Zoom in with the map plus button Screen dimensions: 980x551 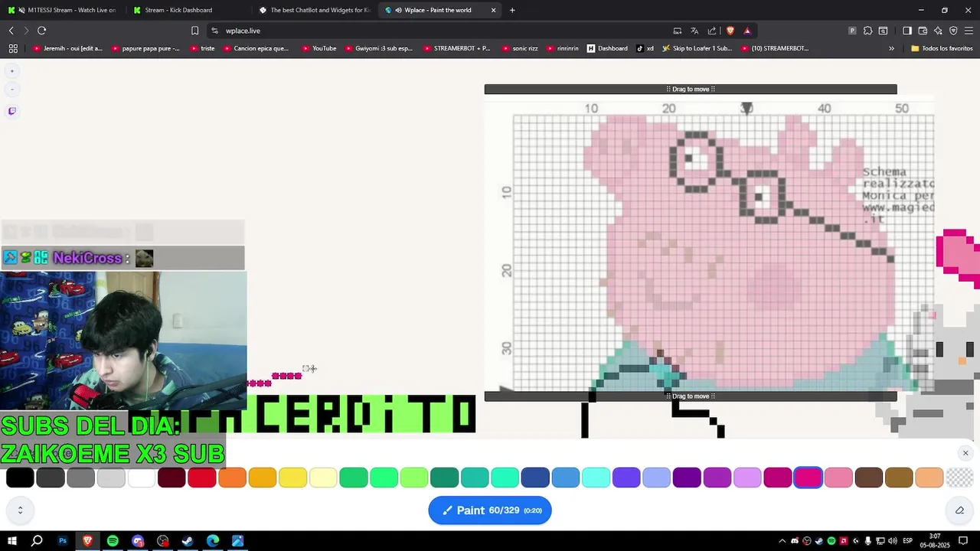pos(11,71)
